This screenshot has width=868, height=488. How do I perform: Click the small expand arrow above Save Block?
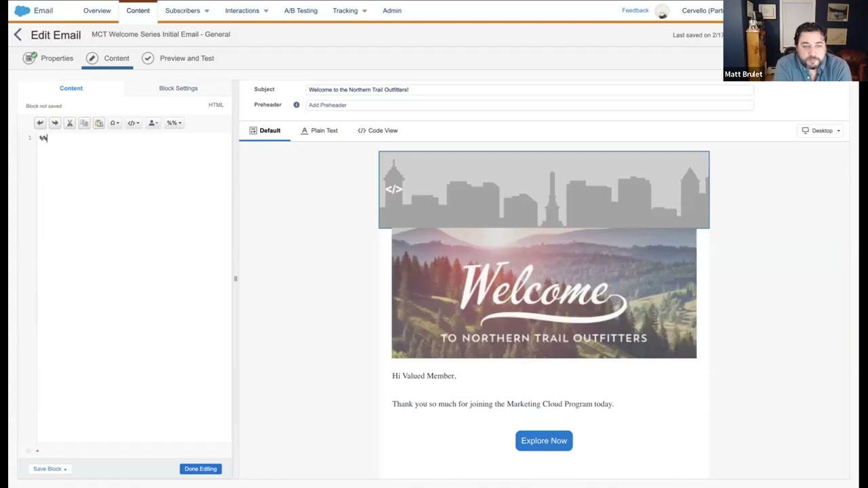[37, 451]
